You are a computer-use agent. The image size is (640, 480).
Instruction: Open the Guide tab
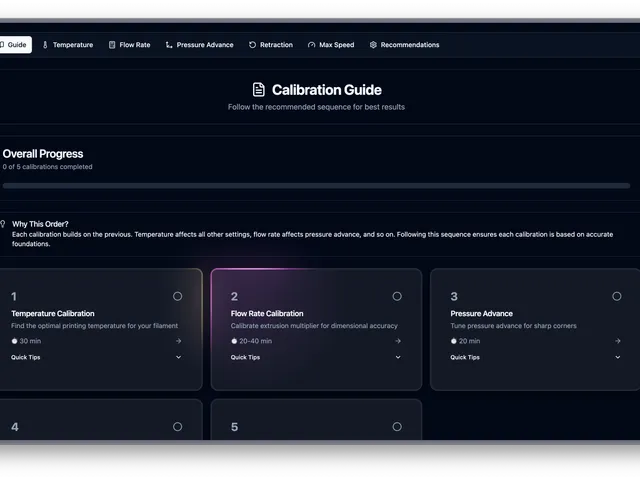point(15,45)
